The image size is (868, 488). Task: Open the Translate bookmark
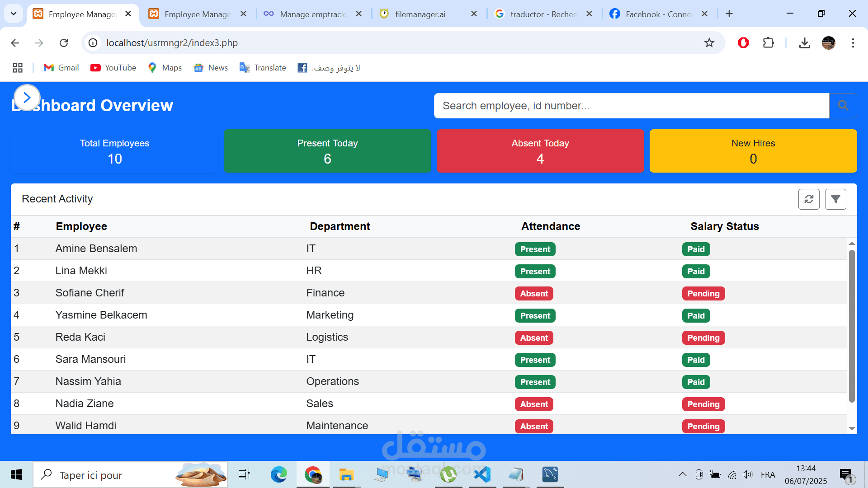(263, 68)
